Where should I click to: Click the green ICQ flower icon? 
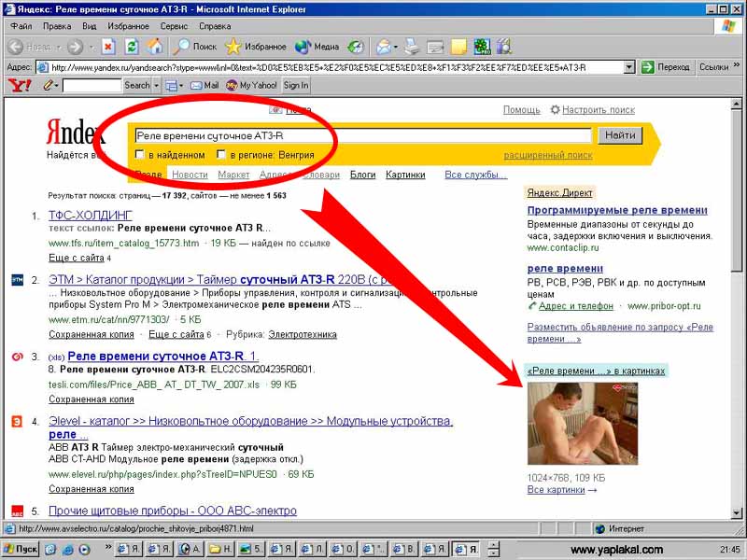482,47
